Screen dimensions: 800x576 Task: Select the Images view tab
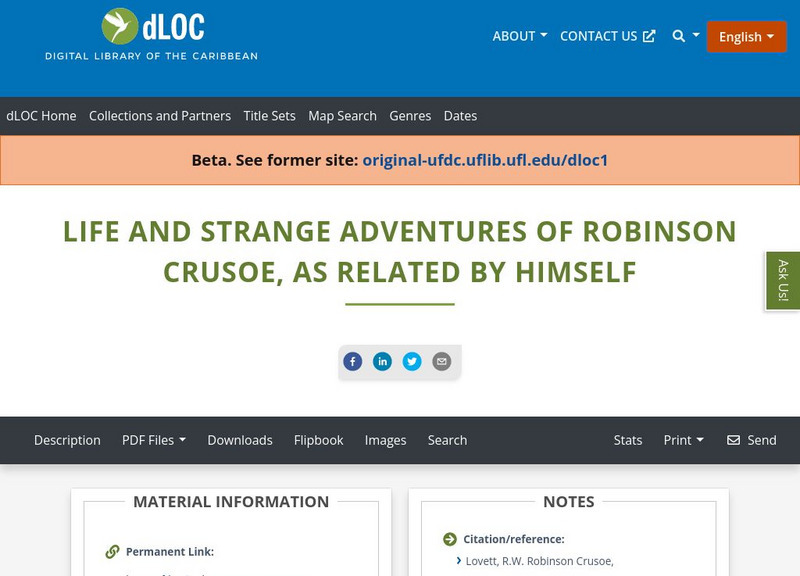[385, 440]
